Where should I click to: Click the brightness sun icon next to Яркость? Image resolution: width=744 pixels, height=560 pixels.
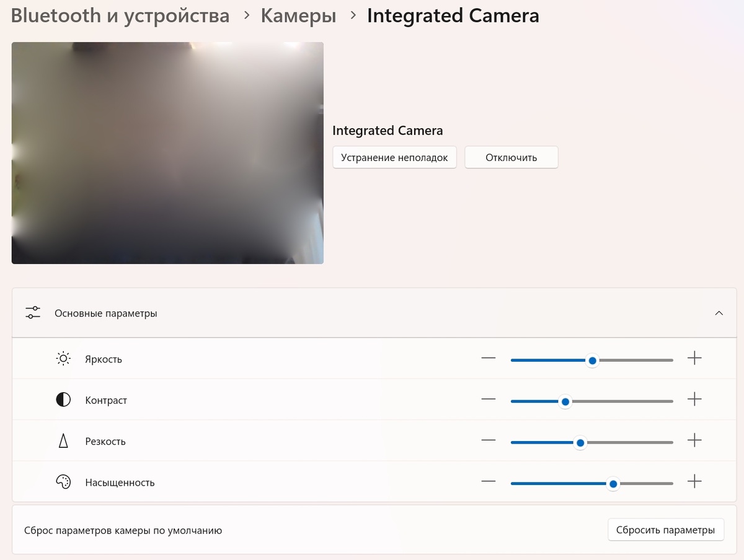63,359
